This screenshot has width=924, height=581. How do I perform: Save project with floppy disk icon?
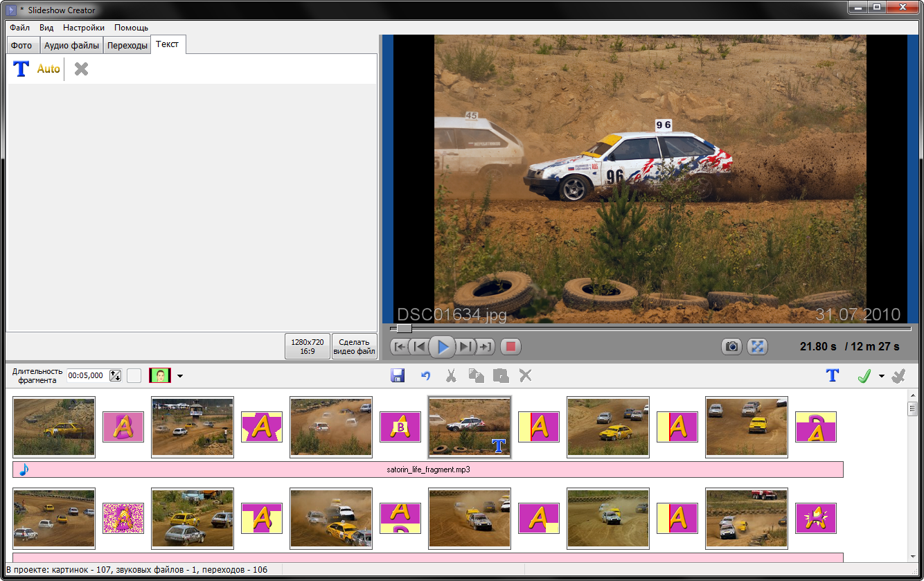coord(398,375)
